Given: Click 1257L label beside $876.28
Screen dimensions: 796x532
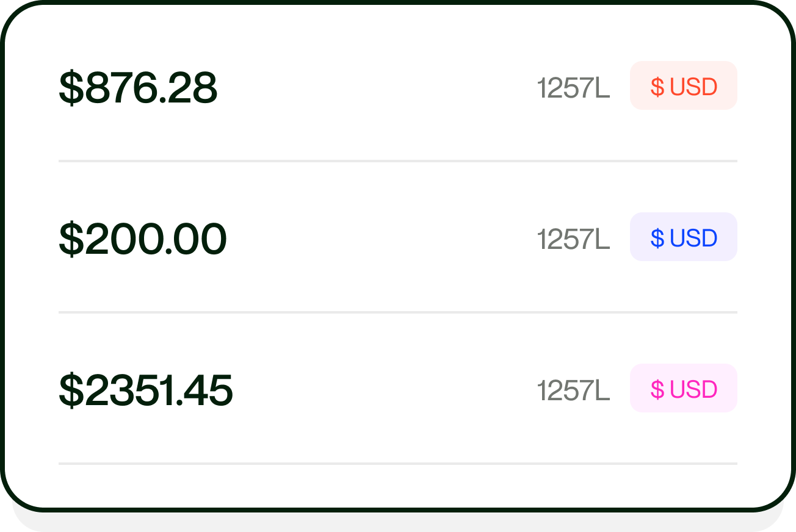Looking at the screenshot, I should click(573, 88).
